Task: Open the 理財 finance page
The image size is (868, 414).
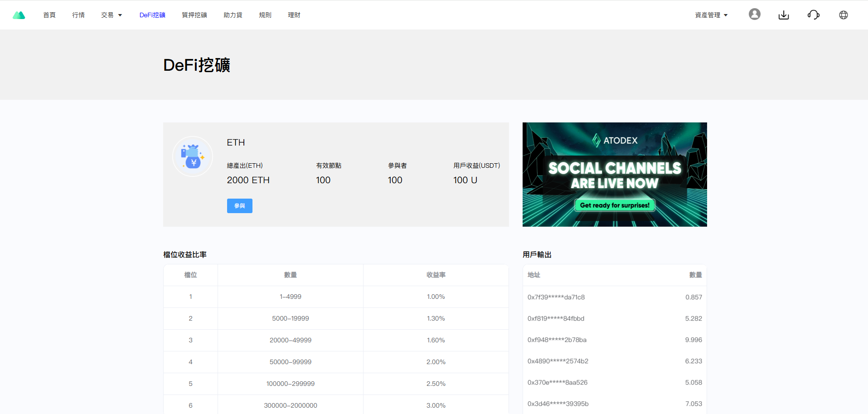Action: click(x=294, y=15)
